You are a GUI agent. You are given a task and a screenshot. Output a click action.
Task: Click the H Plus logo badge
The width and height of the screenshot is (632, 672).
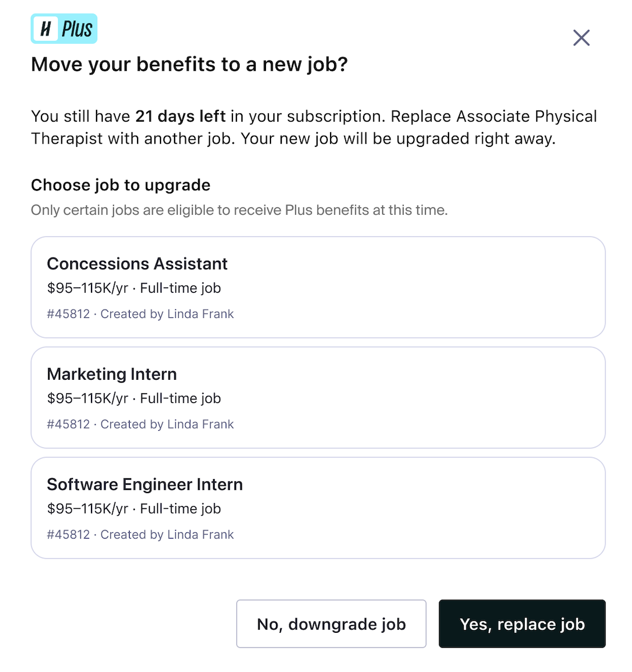point(64,29)
